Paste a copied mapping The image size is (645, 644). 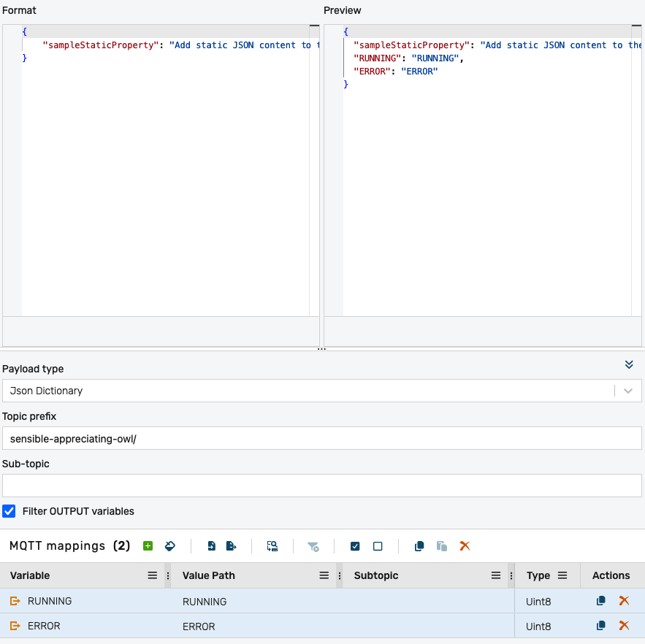tap(441, 546)
